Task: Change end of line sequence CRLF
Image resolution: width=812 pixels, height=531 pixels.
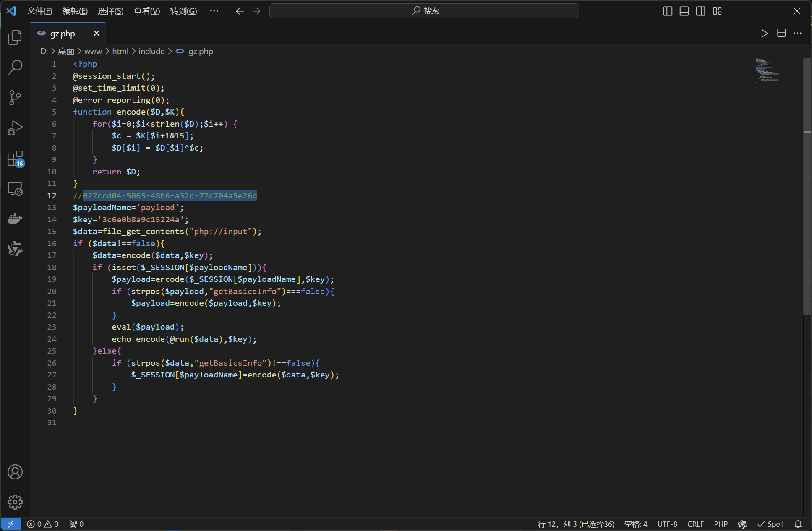Action: [x=695, y=524]
